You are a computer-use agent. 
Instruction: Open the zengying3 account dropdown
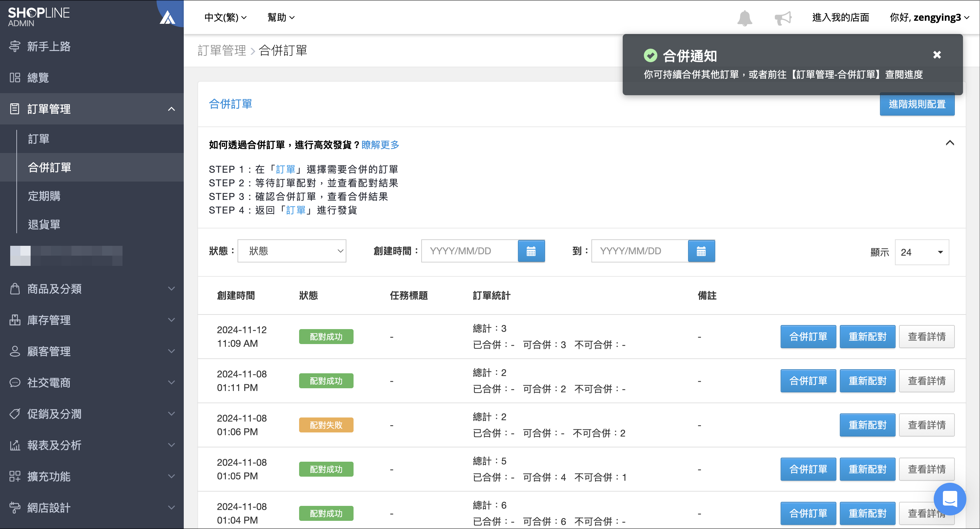(x=929, y=17)
